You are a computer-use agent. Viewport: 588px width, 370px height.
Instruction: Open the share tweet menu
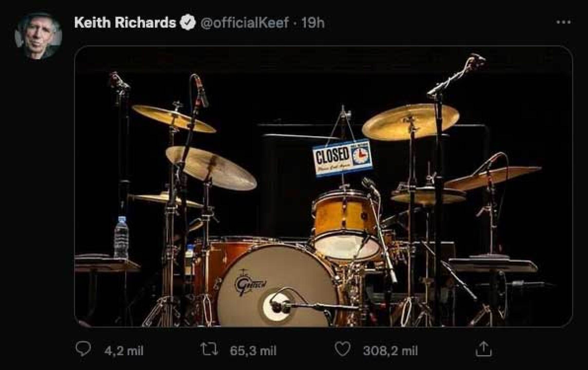(x=483, y=349)
